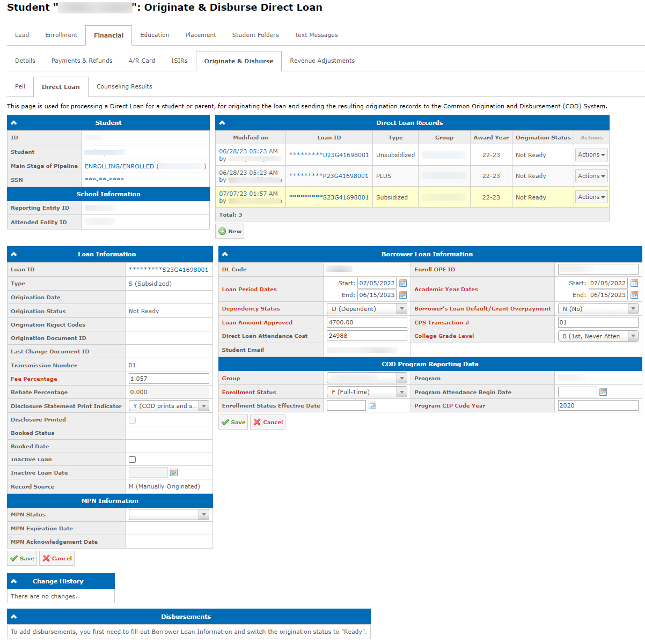Save the Loan Information form
Viewport: 645px width, 644px height.
(22, 558)
